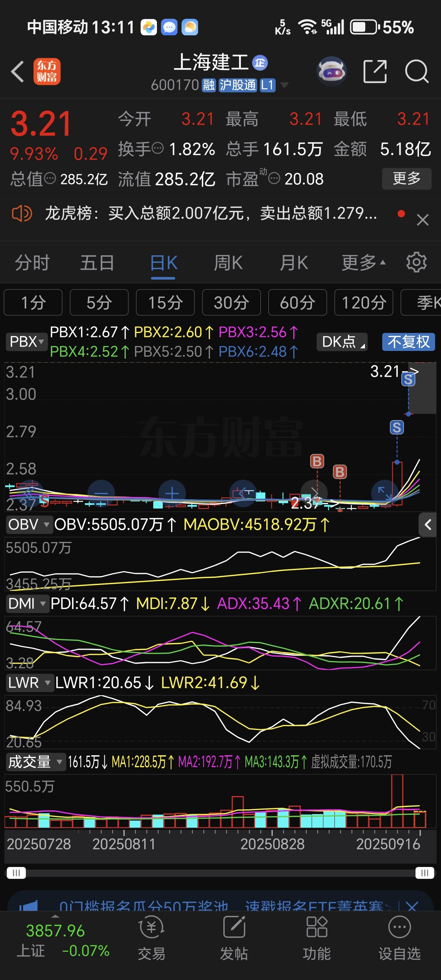The width and height of the screenshot is (441, 980).
Task: Switch to 分时 tab
Action: [x=32, y=263]
